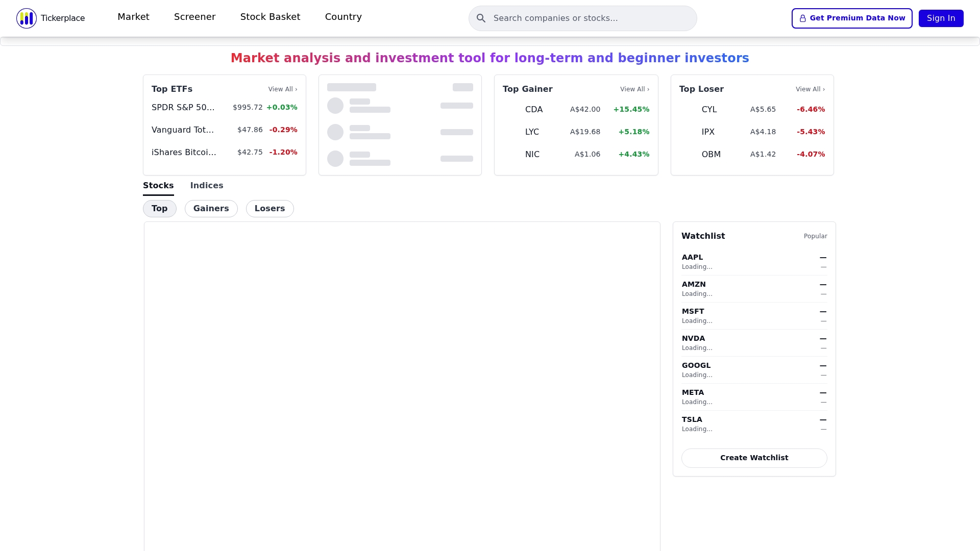Click the lock icon on the Get Premium button
The width and height of the screenshot is (980, 551).
(803, 18)
